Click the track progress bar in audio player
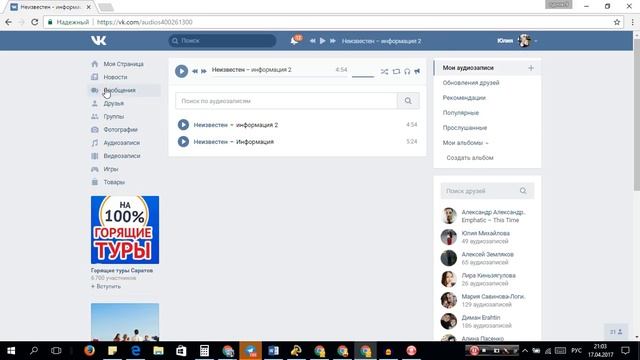 click(279, 76)
